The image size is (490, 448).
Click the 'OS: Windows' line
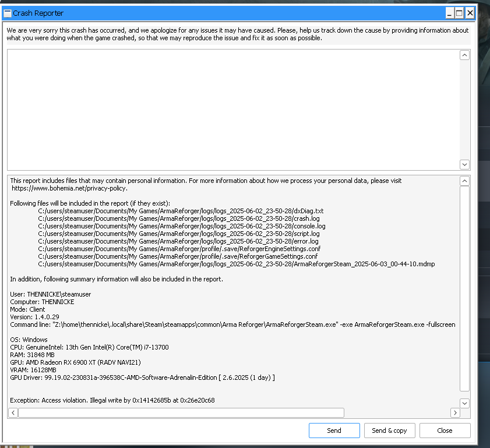point(29,340)
